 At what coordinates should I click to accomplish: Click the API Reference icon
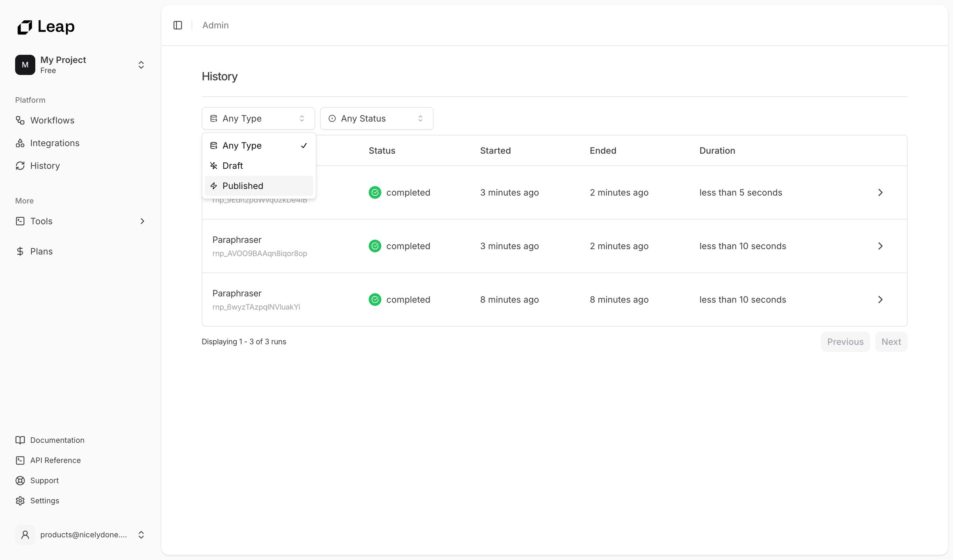pos(20,460)
